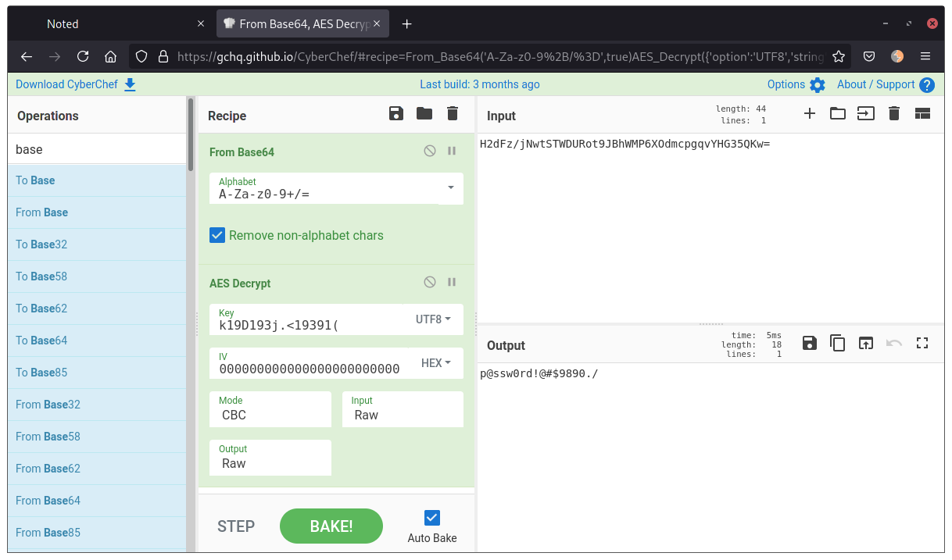This screenshot has width=952, height=560.
Task: Save output to file
Action: [x=810, y=343]
